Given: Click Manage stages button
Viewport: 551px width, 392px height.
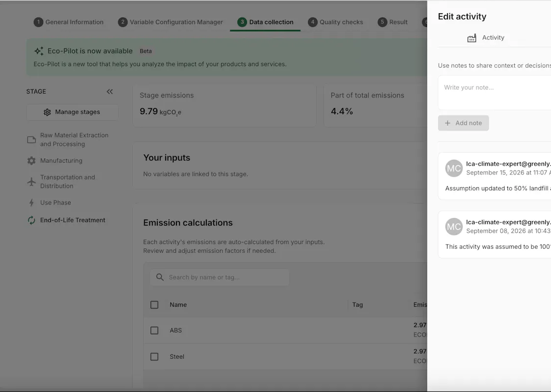Looking at the screenshot, I should [72, 112].
